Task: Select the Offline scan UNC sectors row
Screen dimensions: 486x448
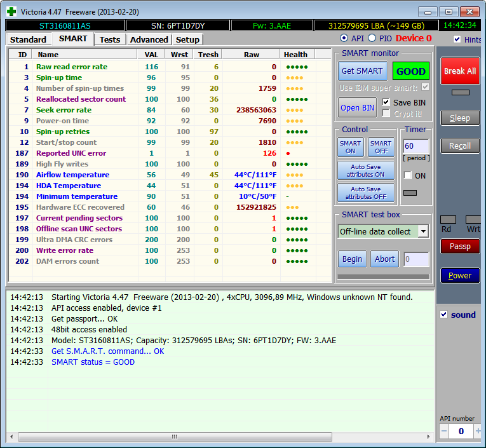Action: click(170, 229)
